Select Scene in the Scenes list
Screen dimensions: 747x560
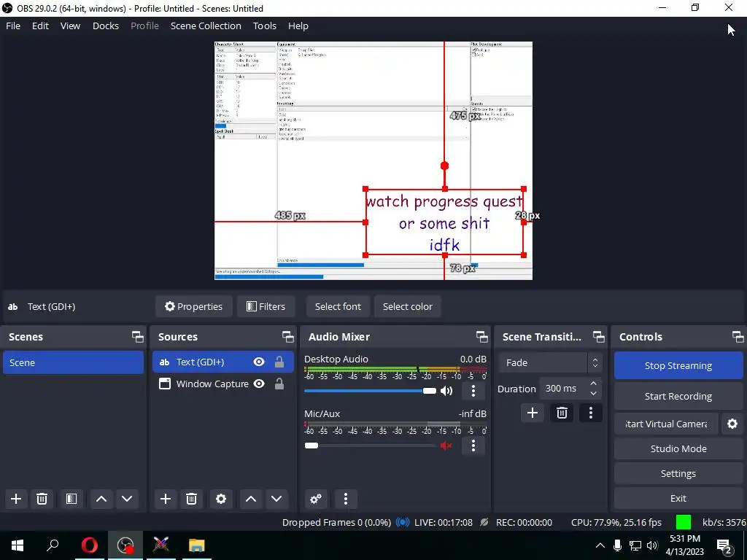coord(74,362)
